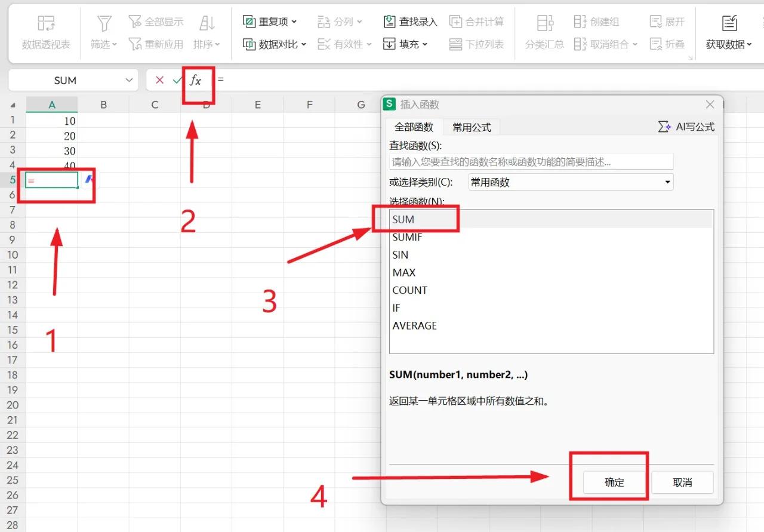The height and width of the screenshot is (532, 764).
Task: Click the 确定 confirm button
Action: point(614,482)
